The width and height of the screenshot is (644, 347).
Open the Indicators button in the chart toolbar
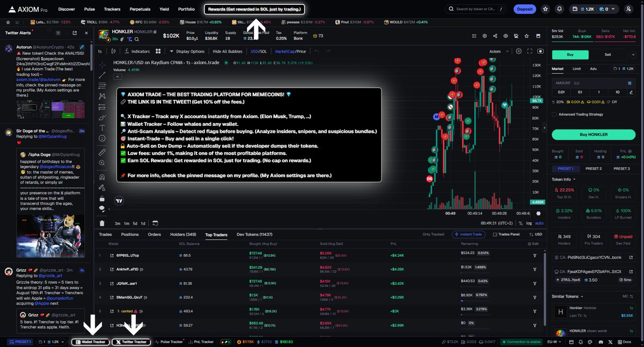(137, 51)
